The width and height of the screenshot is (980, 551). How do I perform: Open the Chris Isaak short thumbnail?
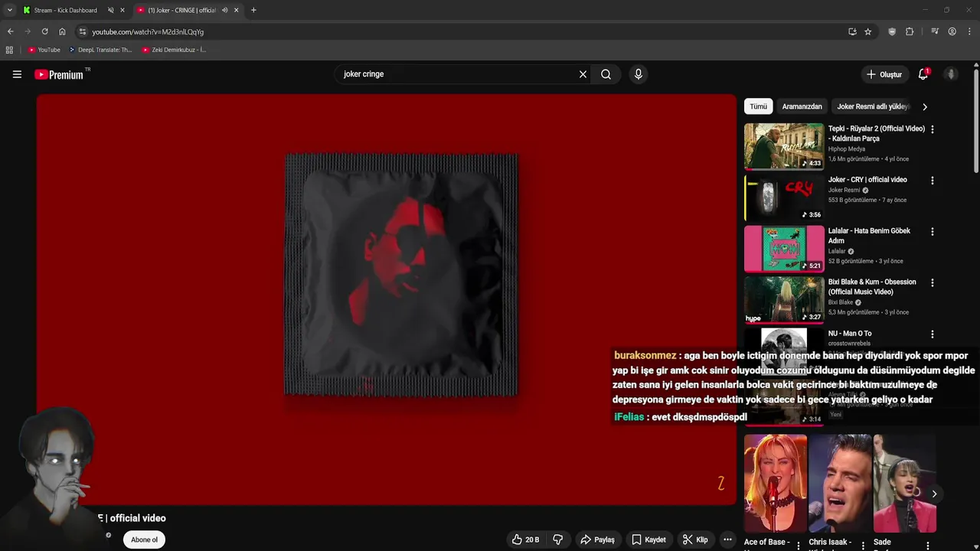[841, 484]
